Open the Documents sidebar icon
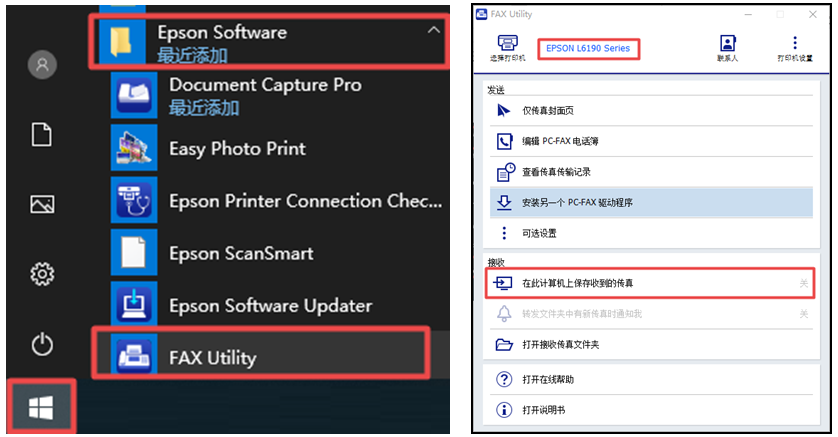The height and width of the screenshot is (437, 838). point(42,134)
